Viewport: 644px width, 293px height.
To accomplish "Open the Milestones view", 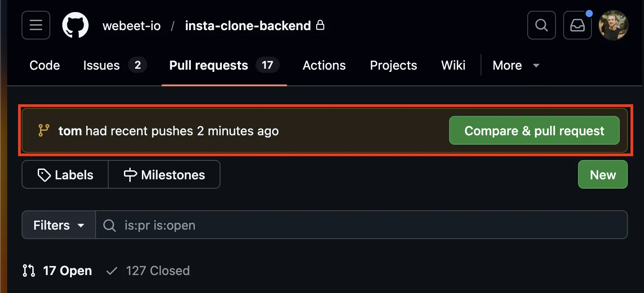I will 164,174.
